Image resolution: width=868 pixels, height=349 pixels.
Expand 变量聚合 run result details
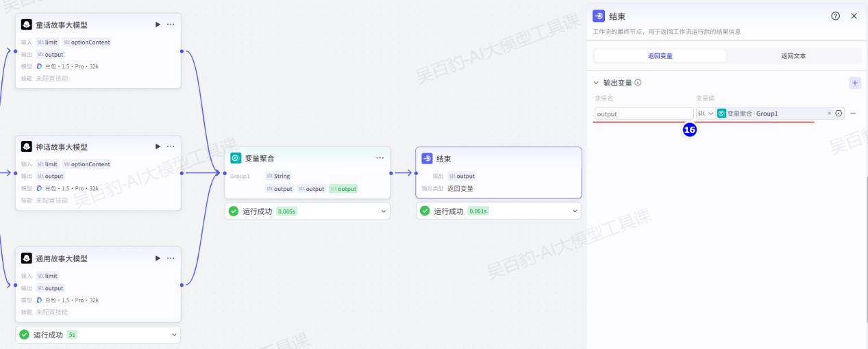[x=383, y=211]
